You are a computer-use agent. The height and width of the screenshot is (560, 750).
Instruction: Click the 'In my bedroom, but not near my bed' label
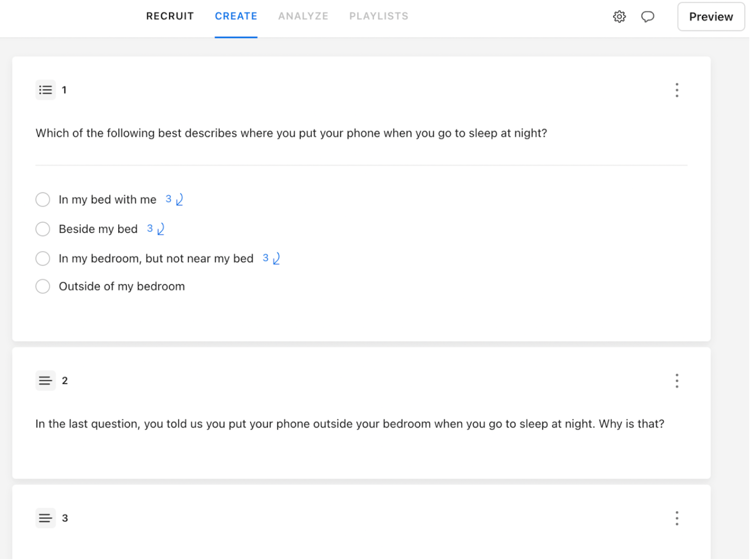(156, 259)
